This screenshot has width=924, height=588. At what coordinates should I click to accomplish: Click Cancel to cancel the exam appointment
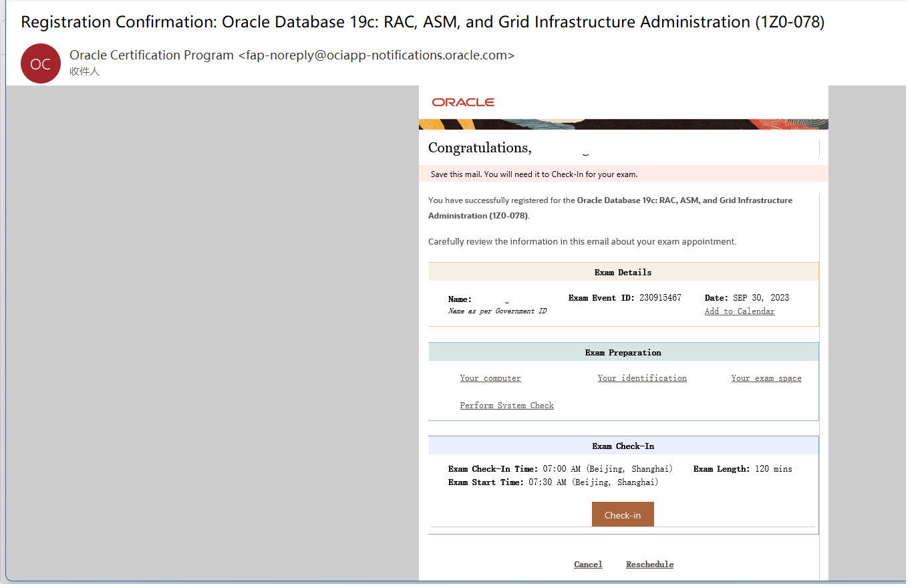pos(588,564)
